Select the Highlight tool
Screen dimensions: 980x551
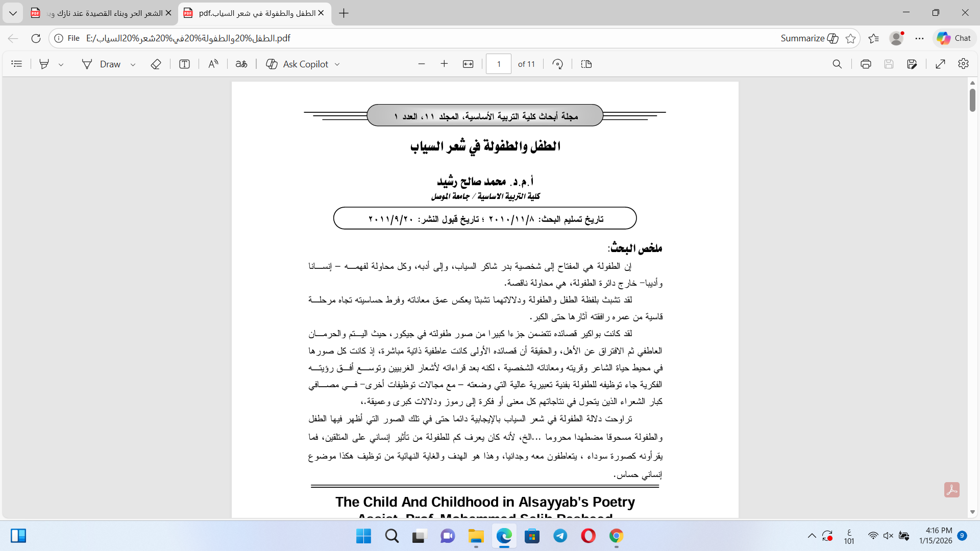(x=44, y=64)
